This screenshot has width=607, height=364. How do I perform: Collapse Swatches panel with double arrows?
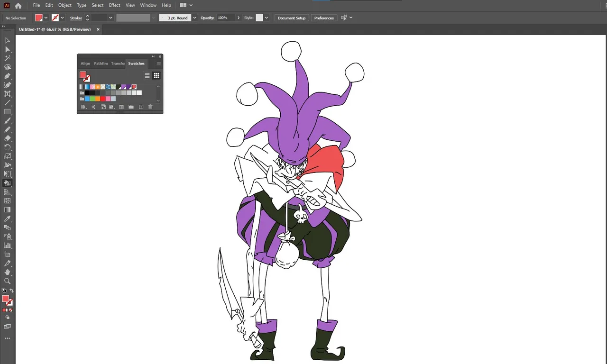click(153, 56)
